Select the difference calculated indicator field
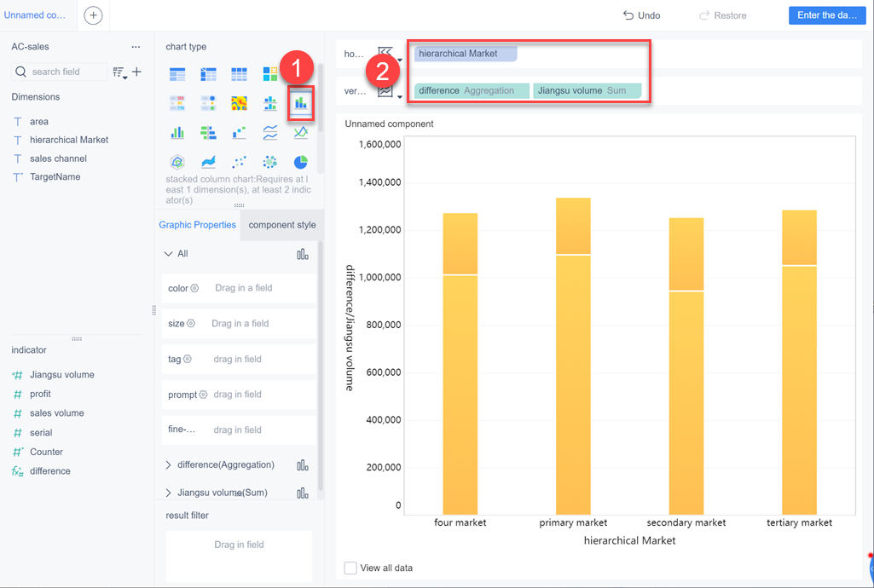This screenshot has width=874, height=588. [x=50, y=471]
